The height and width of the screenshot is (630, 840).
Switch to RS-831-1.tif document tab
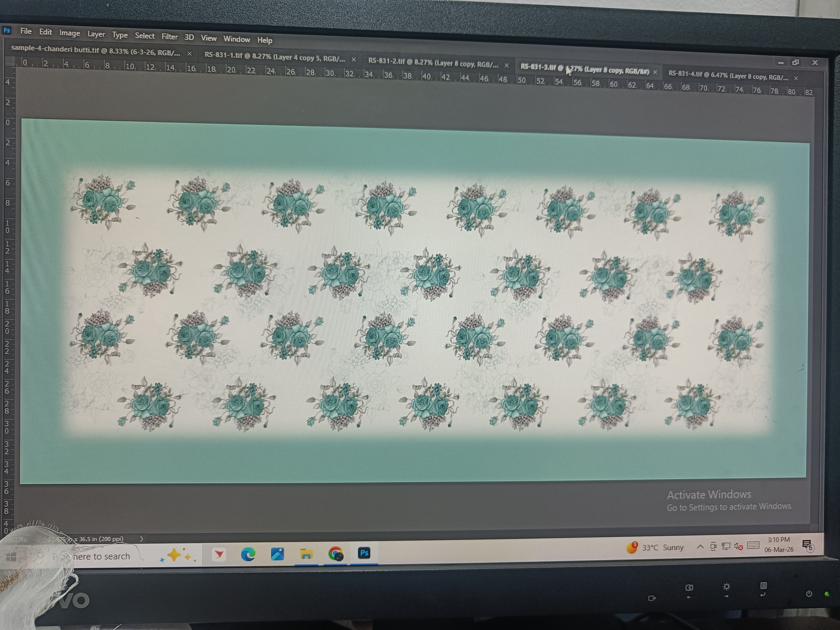pos(274,57)
